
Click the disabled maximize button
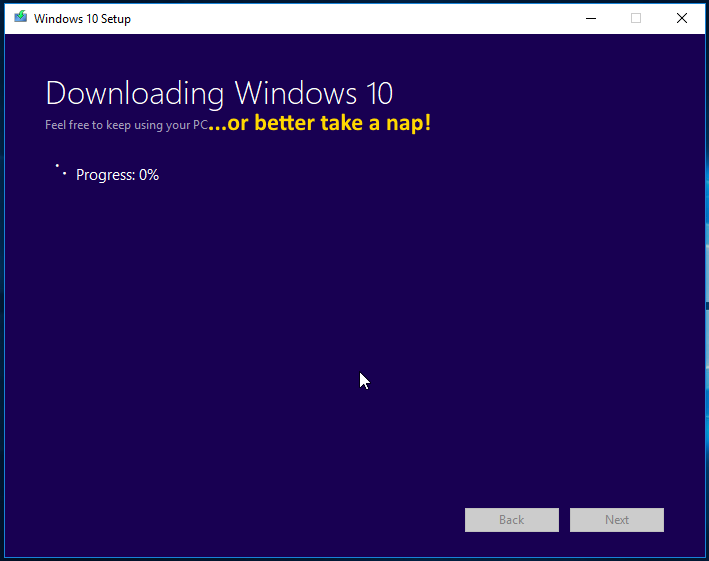pyautogui.click(x=636, y=19)
